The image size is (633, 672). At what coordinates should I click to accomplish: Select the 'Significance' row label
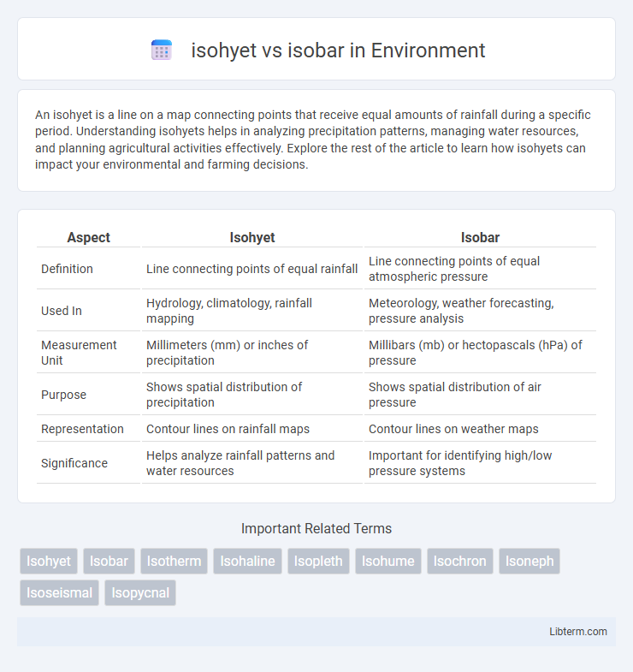point(74,463)
